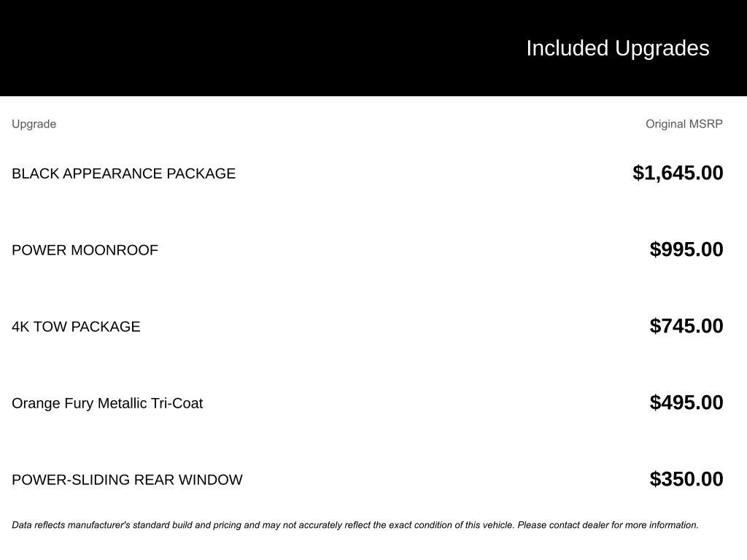This screenshot has width=747, height=560.
Task: Select the POWER MOONROOF upgrade name
Action: point(85,250)
